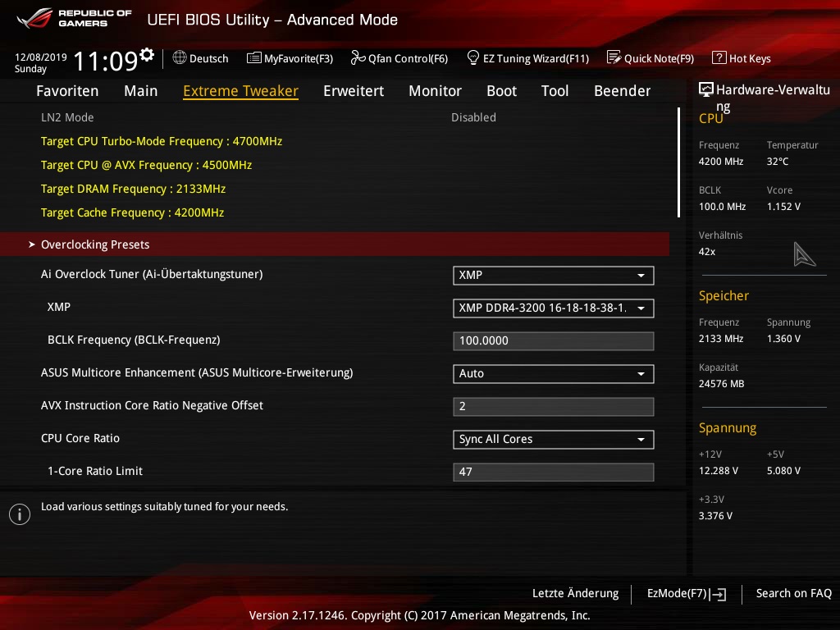Click AVX Negative Offset input field
840x630 pixels.
tap(554, 407)
